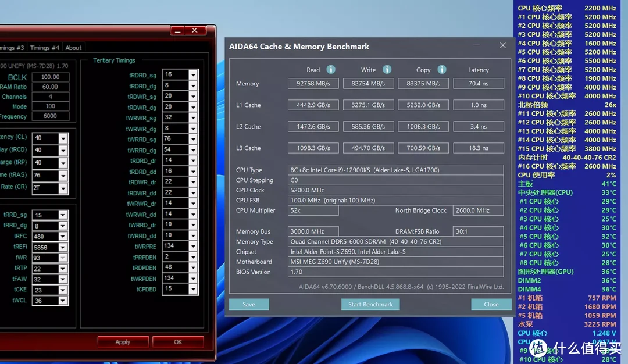Open the tRDRD_sg dropdown
628x364 pixels.
[193, 75]
